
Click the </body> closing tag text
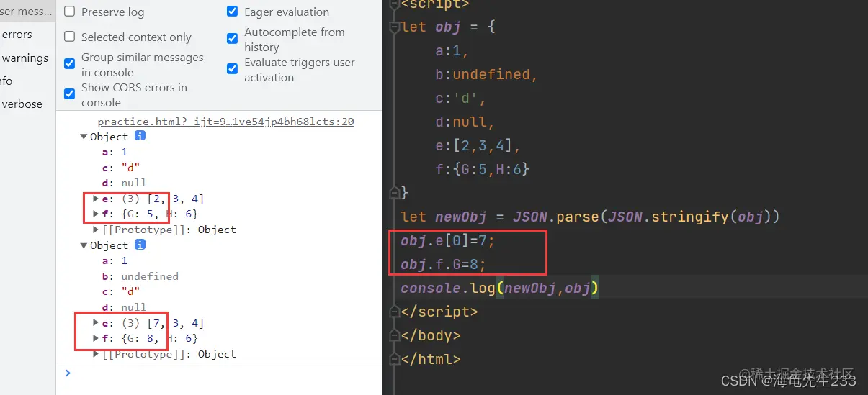tap(430, 335)
